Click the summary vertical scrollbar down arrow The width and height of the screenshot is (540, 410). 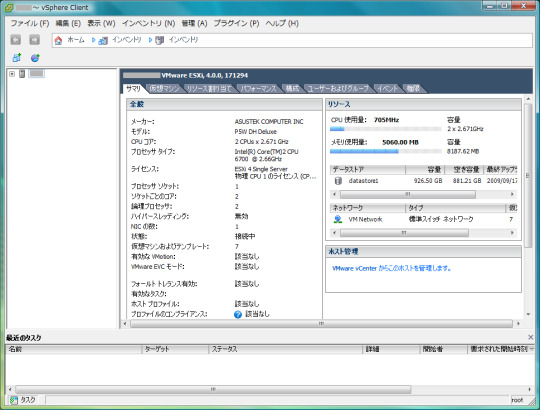(x=528, y=314)
